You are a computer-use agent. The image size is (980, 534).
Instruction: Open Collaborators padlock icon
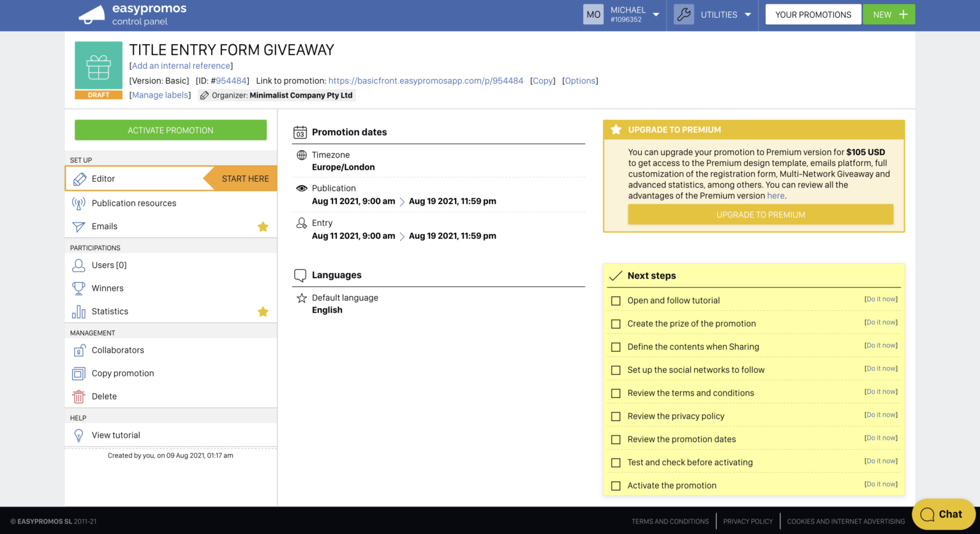pos(78,350)
